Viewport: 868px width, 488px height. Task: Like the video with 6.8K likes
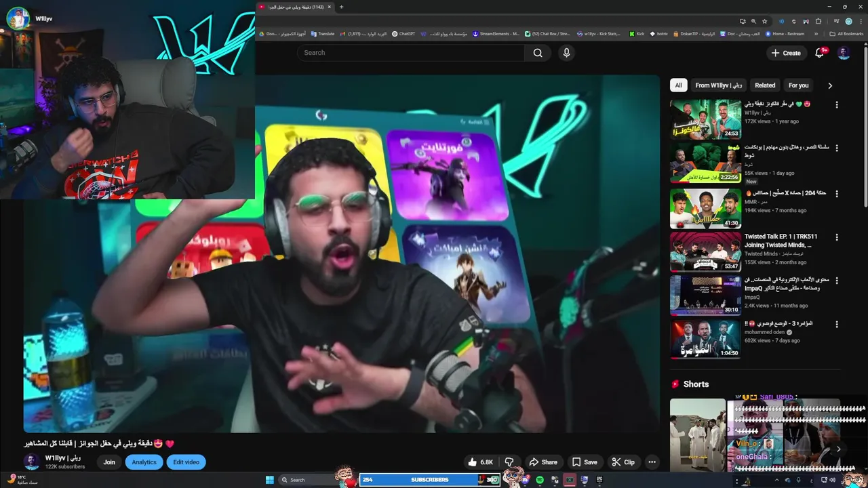(x=480, y=462)
